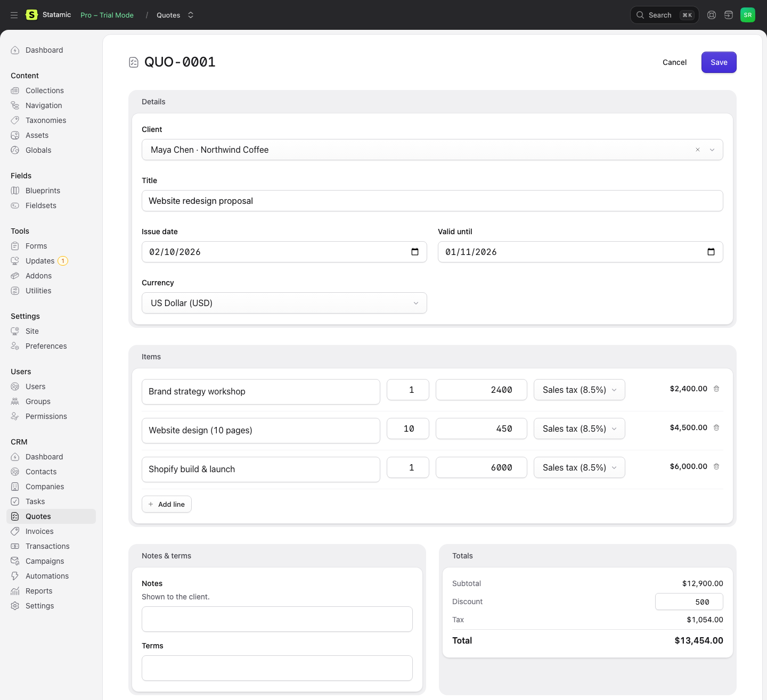Toggle the sidebar hamburger menu
767x700 pixels.
14,15
